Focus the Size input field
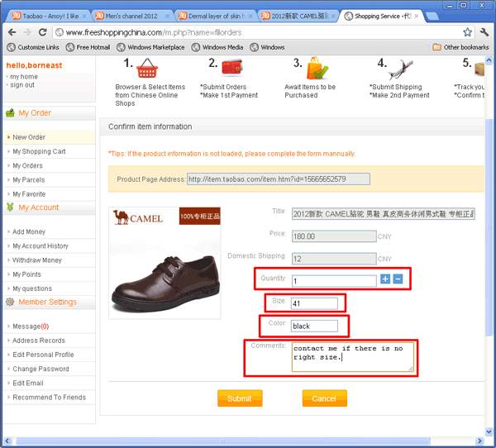496x448 pixels. tap(314, 303)
